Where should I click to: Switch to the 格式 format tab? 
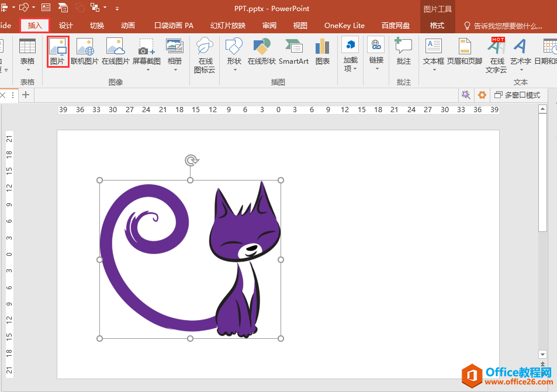click(437, 26)
